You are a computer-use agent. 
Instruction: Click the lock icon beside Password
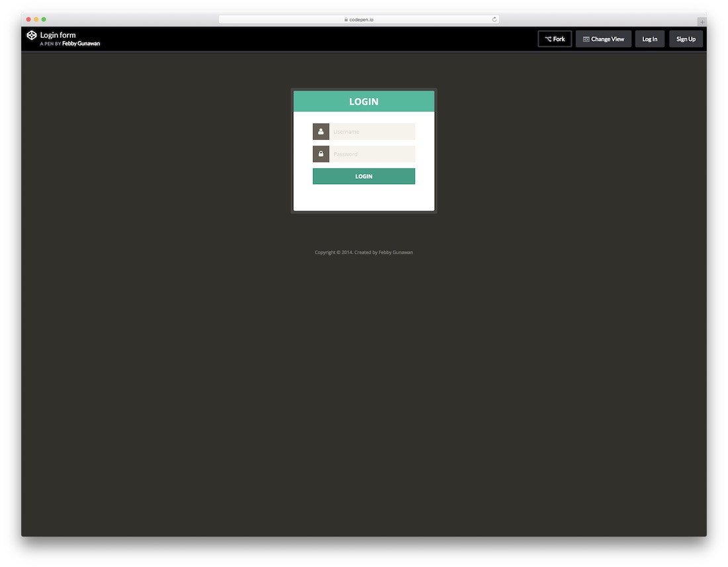pyautogui.click(x=321, y=154)
